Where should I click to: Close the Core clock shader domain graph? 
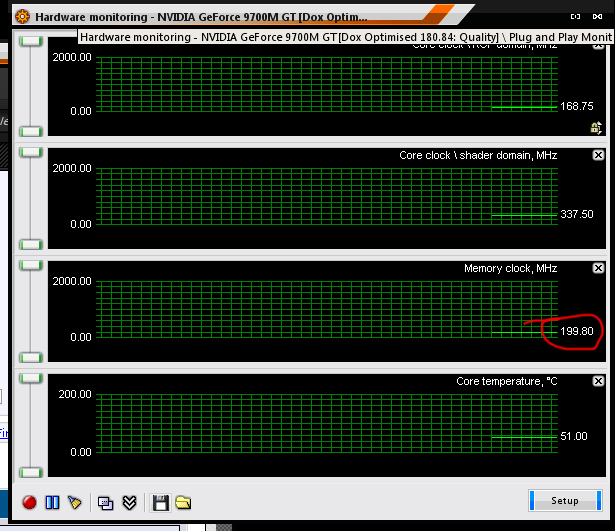coord(598,155)
